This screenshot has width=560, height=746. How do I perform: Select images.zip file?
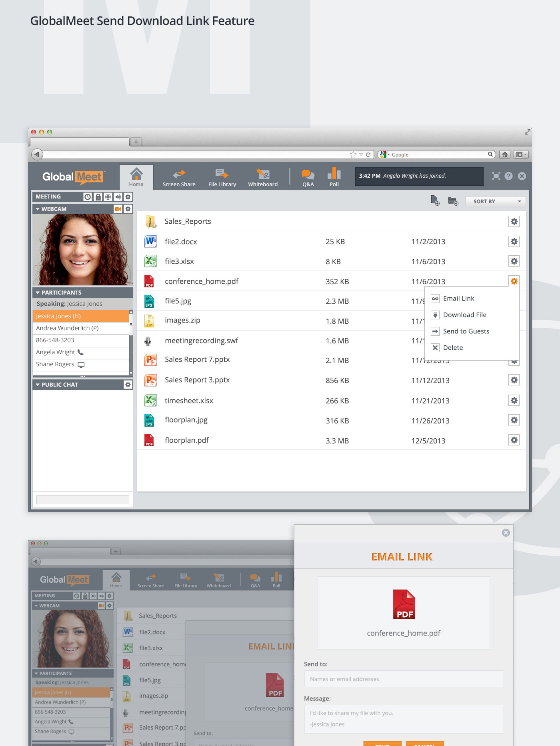[182, 320]
